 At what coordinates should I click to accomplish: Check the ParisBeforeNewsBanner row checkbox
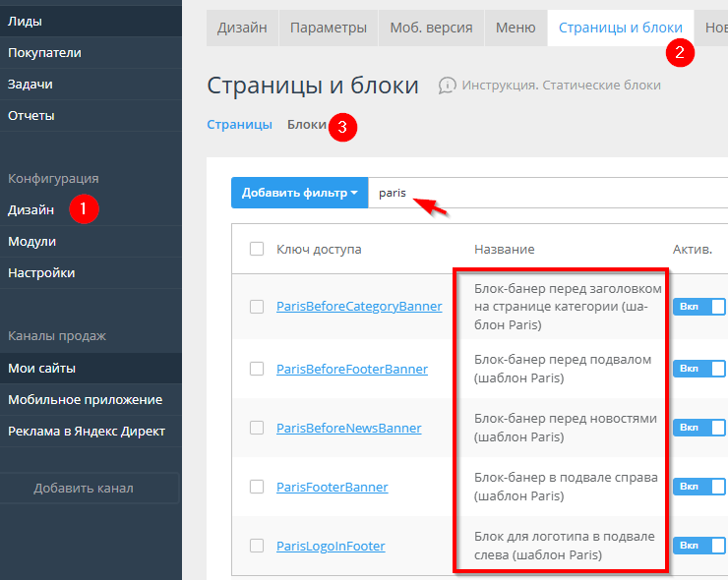click(257, 428)
